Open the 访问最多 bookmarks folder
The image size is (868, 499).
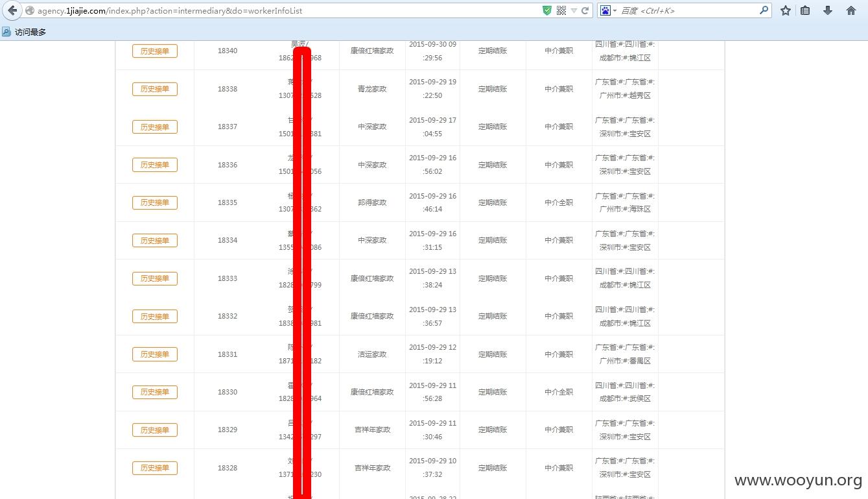pos(24,32)
